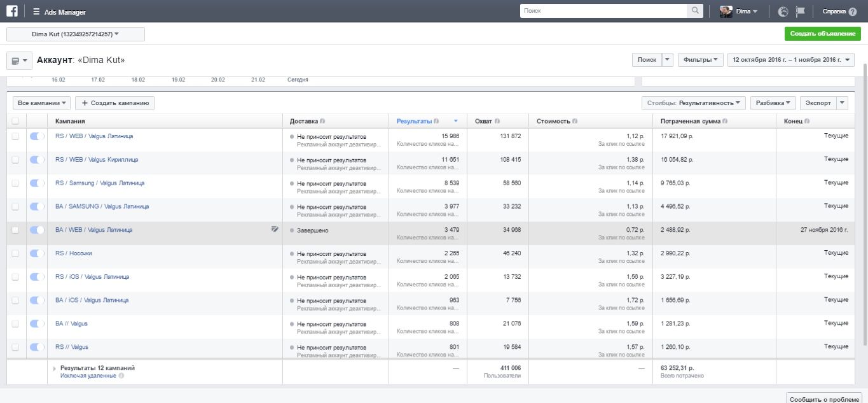Viewport: 868px width, 403px height.
Task: Toggle RS / Samsung / Valgus Латиница switch
Action: coord(37,183)
